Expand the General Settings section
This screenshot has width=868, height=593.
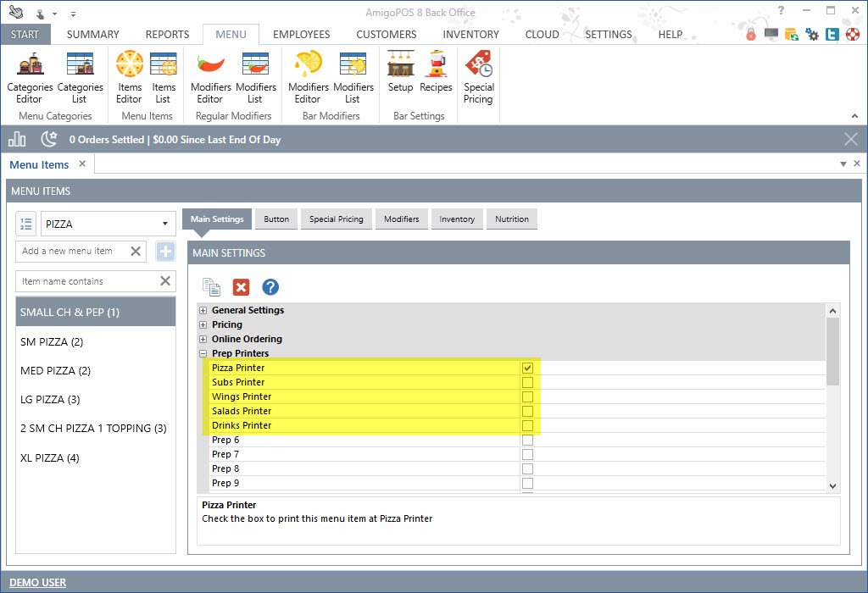[203, 310]
